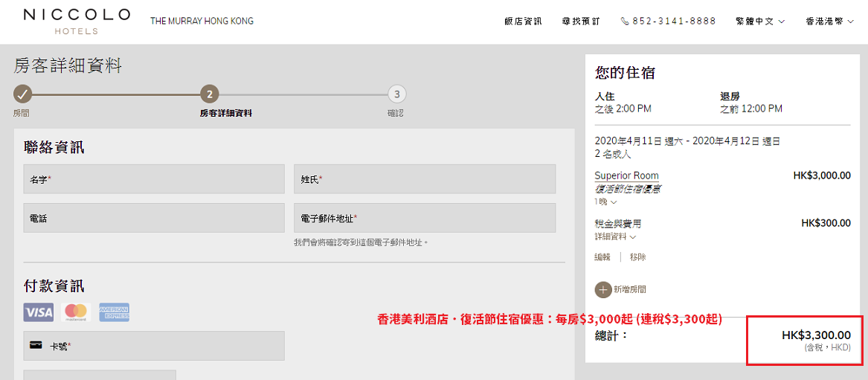The height and width of the screenshot is (380, 868).
Task: Click the email confirmation note 我們會將確認寄到
Action: click(362, 242)
